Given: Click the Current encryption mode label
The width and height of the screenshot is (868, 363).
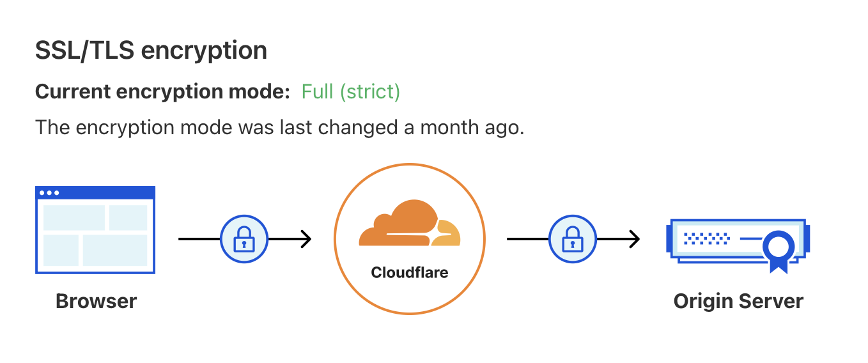Looking at the screenshot, I should (163, 92).
